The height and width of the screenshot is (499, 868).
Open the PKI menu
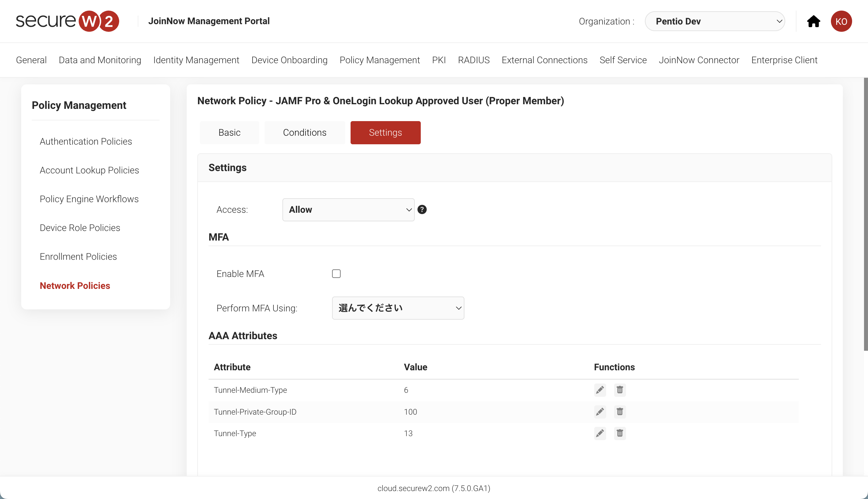pos(439,60)
